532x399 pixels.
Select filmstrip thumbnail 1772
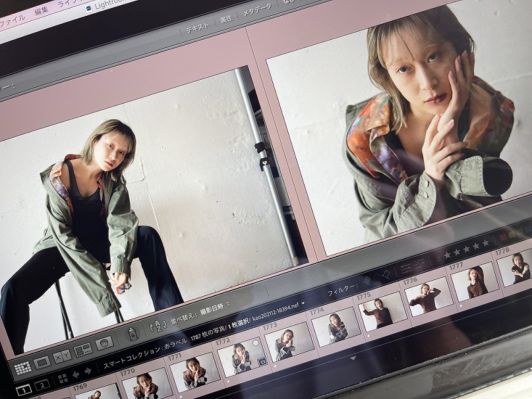tap(243, 356)
